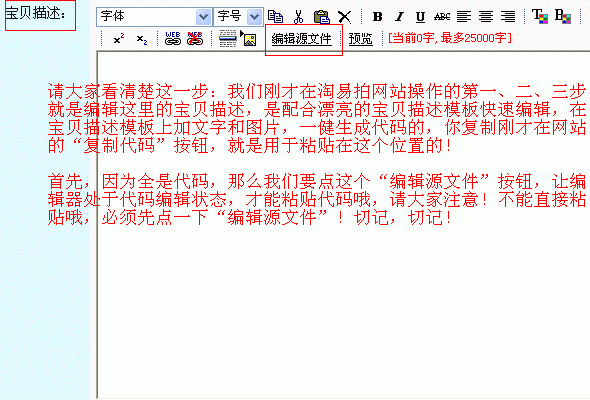This screenshot has height=400, width=590.
Task: Toggle Bold formatting
Action: pyautogui.click(x=377, y=17)
